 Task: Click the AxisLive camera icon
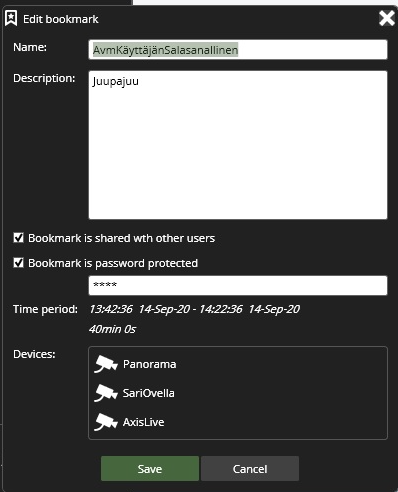coord(106,422)
